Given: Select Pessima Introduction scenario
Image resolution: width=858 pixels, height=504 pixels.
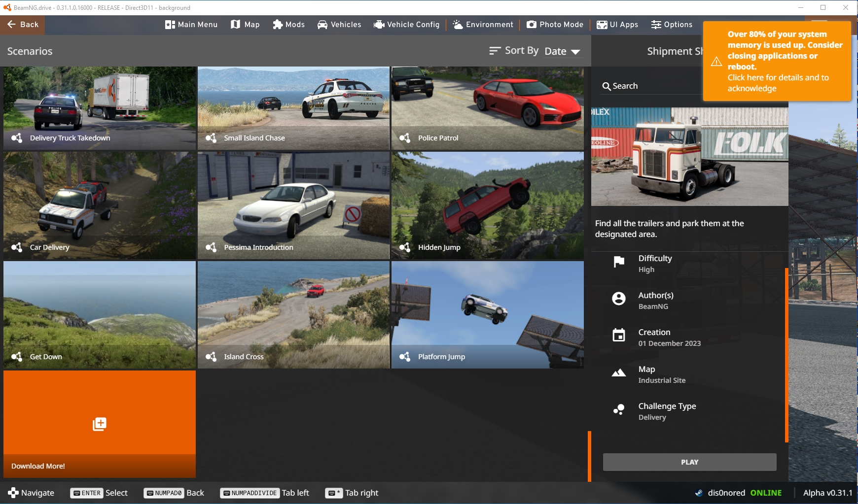Looking at the screenshot, I should 293,205.
